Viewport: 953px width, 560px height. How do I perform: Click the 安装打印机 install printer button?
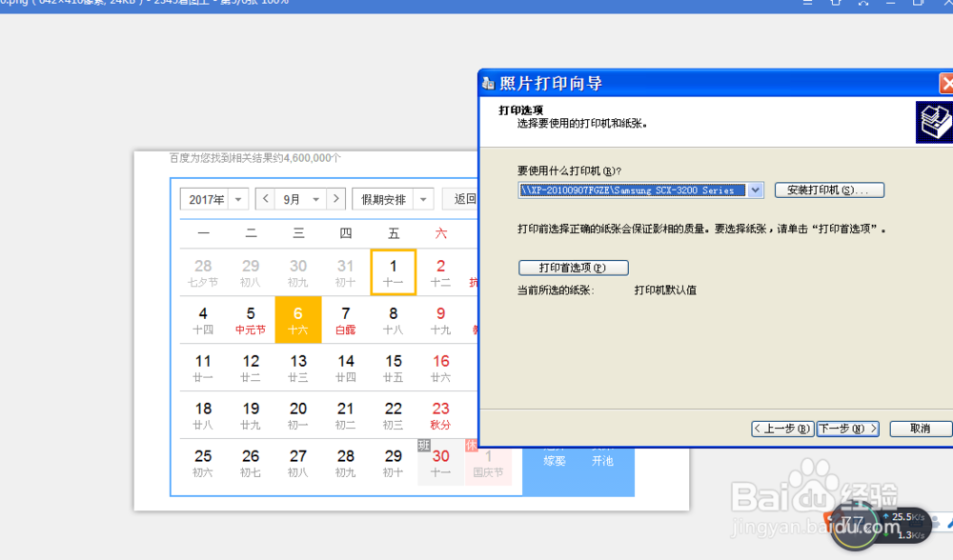coord(829,190)
